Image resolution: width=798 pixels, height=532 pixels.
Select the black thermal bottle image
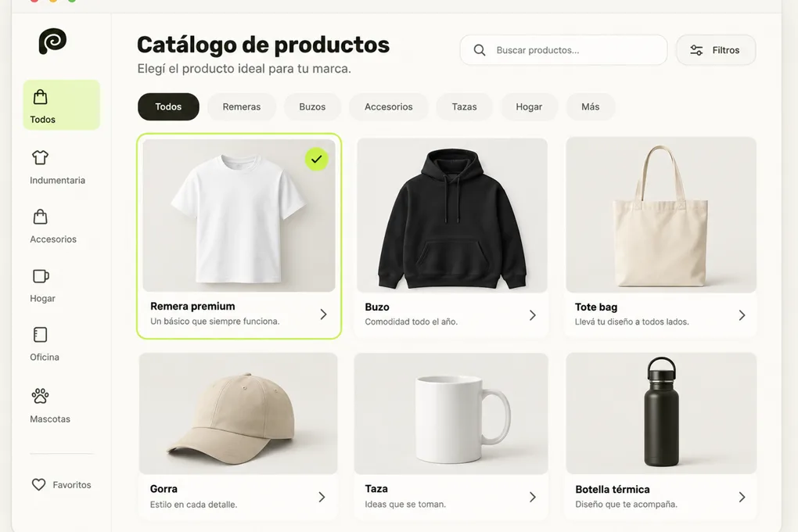tap(661, 413)
